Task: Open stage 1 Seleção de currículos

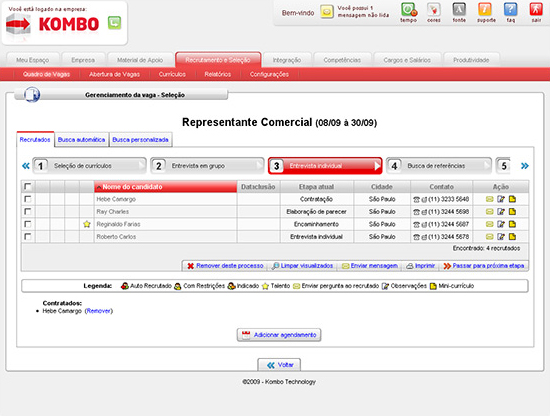Action: (x=89, y=166)
